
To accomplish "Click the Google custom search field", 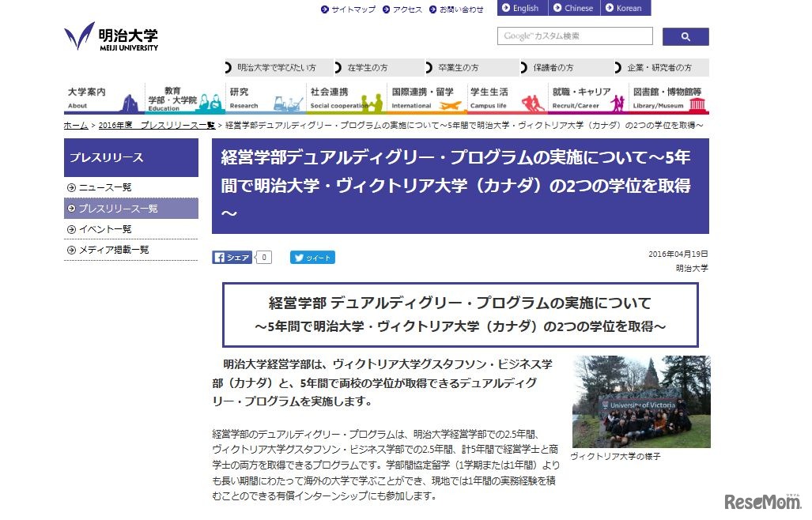I will 574,36.
